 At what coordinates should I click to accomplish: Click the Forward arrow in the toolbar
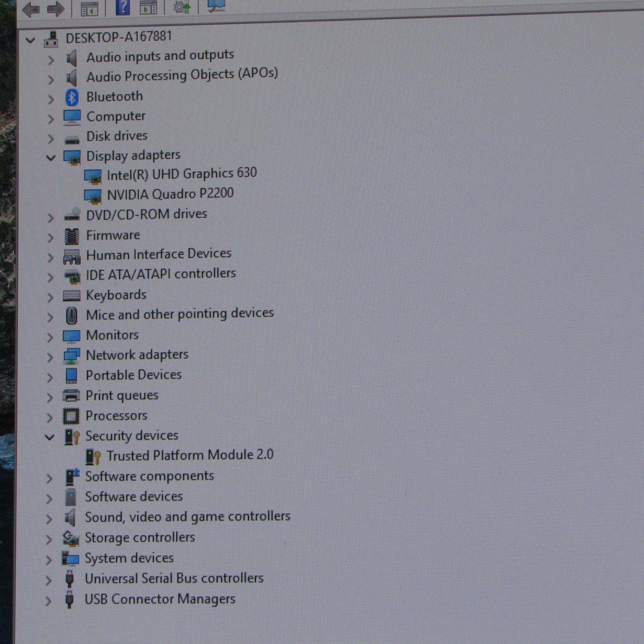tap(55, 9)
